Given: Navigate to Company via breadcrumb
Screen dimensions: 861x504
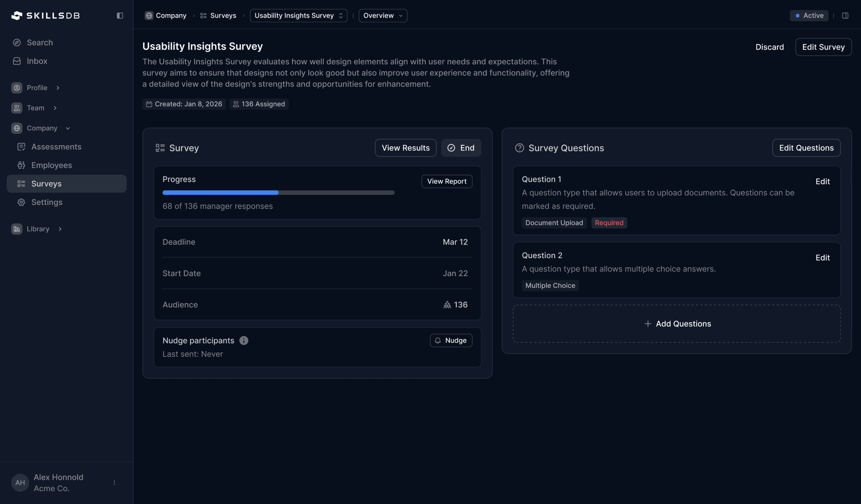Looking at the screenshot, I should pyautogui.click(x=171, y=15).
